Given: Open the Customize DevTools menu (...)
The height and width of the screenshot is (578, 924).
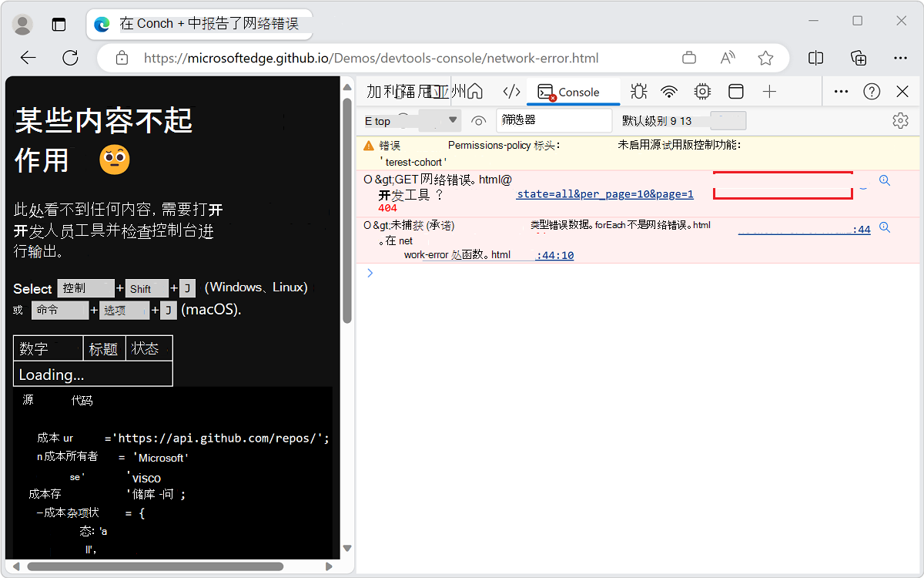Looking at the screenshot, I should 841,91.
